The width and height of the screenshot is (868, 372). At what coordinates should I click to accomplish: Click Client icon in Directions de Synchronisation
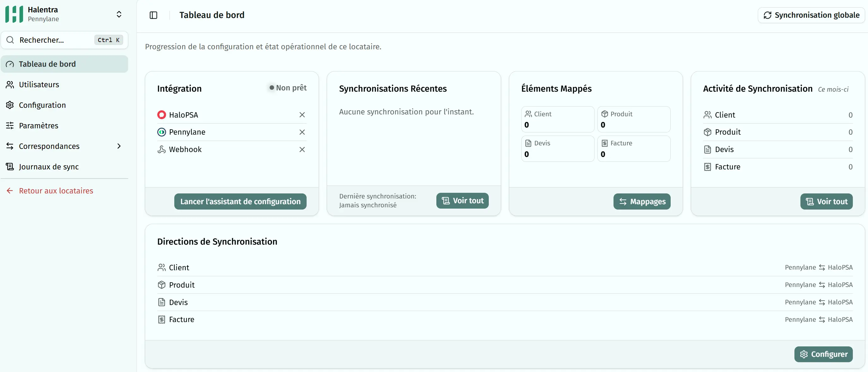pos(162,267)
